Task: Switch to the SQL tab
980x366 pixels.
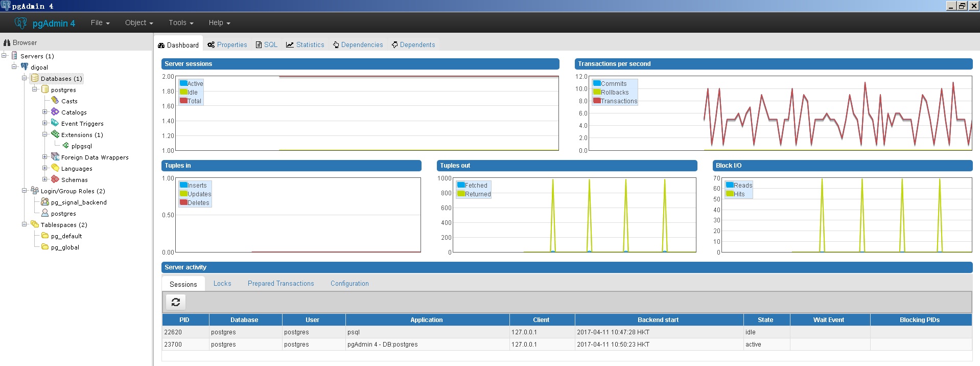Action: click(267, 44)
